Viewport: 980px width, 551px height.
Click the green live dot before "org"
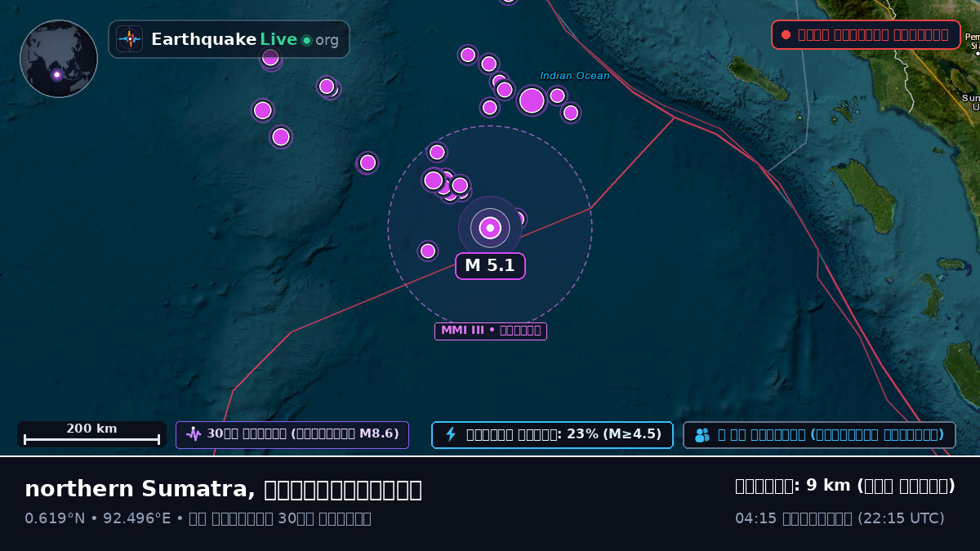[x=306, y=40]
